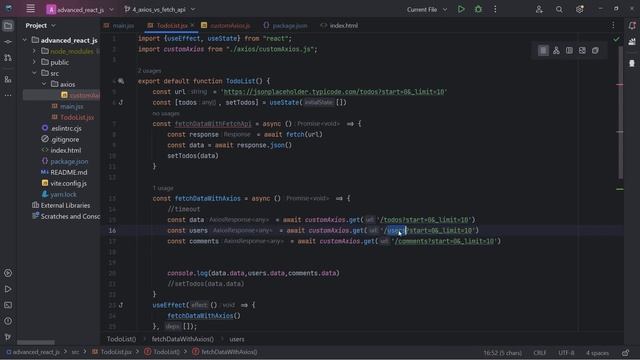Open the Commit tool window
640x360 pixels.
pyautogui.click(x=8, y=42)
